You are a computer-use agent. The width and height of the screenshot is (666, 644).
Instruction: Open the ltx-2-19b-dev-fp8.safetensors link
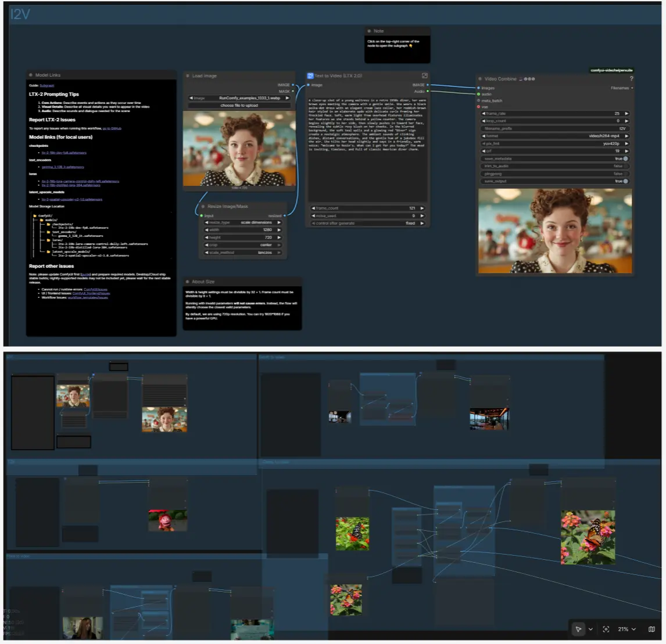click(64, 153)
